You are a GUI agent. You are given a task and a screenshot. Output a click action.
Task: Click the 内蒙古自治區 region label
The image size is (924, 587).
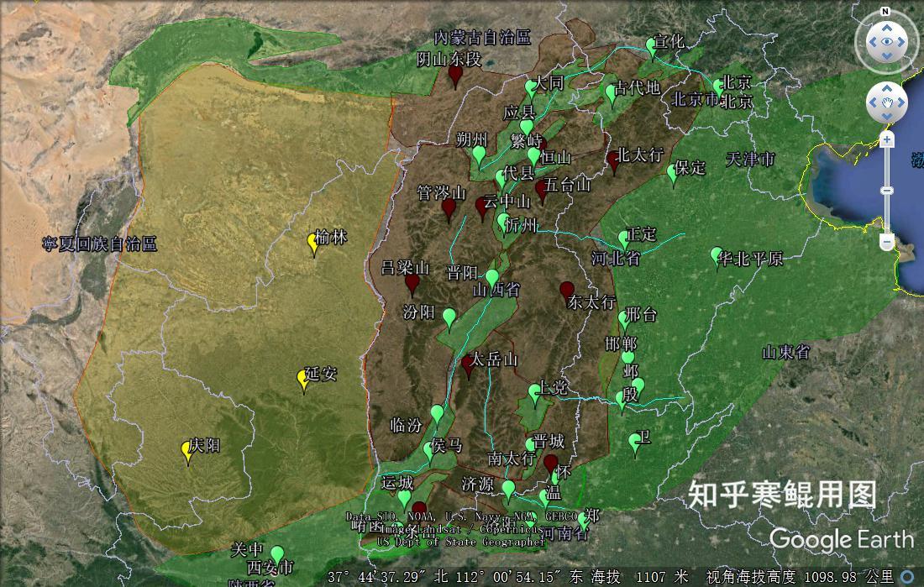pyautogui.click(x=482, y=38)
